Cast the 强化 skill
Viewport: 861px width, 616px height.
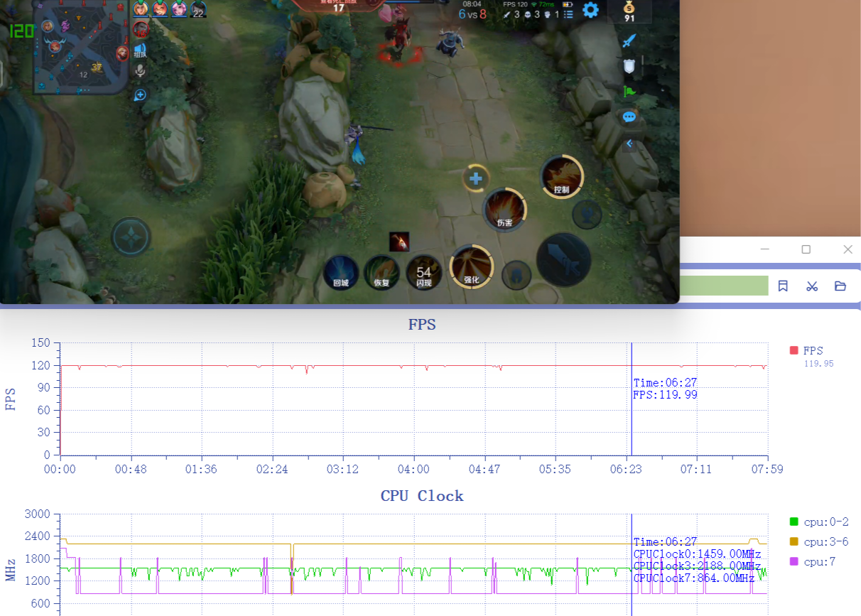pos(472,266)
